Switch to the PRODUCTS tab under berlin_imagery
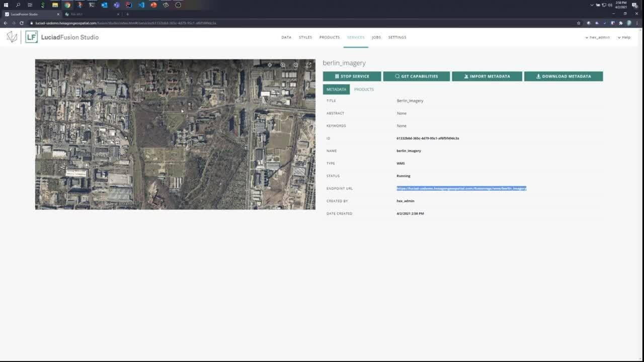This screenshot has width=644, height=362. pos(364,89)
